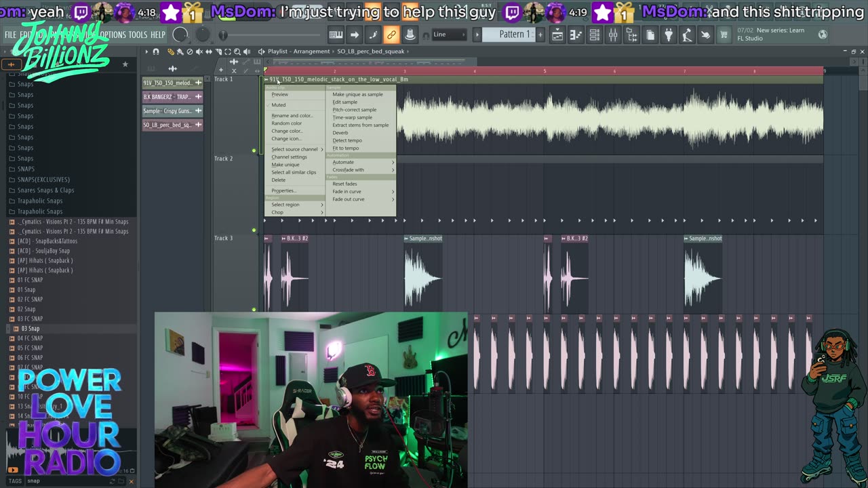Select the Playback speaker tool in the playlist toolbar
Screen dimensions: 868x488
pyautogui.click(x=247, y=52)
